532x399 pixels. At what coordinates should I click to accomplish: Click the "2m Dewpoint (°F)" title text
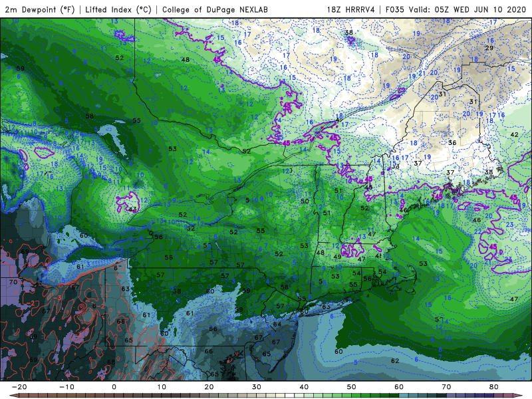pos(40,9)
